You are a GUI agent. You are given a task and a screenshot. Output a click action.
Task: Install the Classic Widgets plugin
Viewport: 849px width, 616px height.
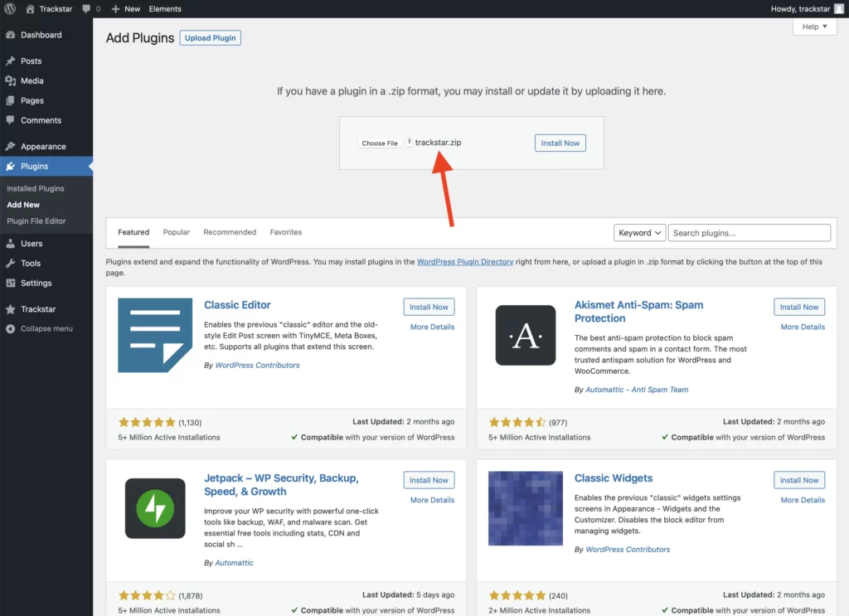(799, 480)
